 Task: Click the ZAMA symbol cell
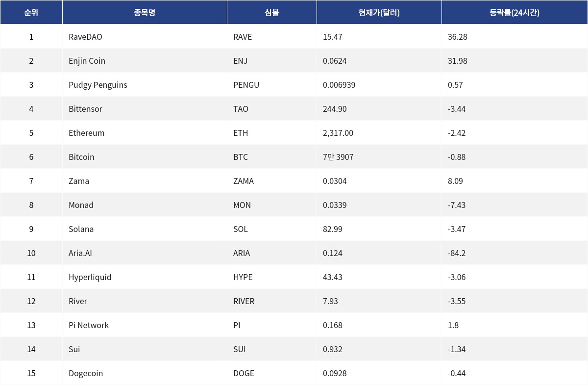point(244,181)
